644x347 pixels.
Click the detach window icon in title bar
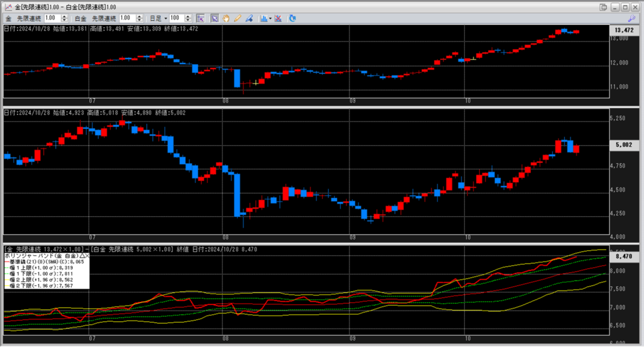click(604, 7)
